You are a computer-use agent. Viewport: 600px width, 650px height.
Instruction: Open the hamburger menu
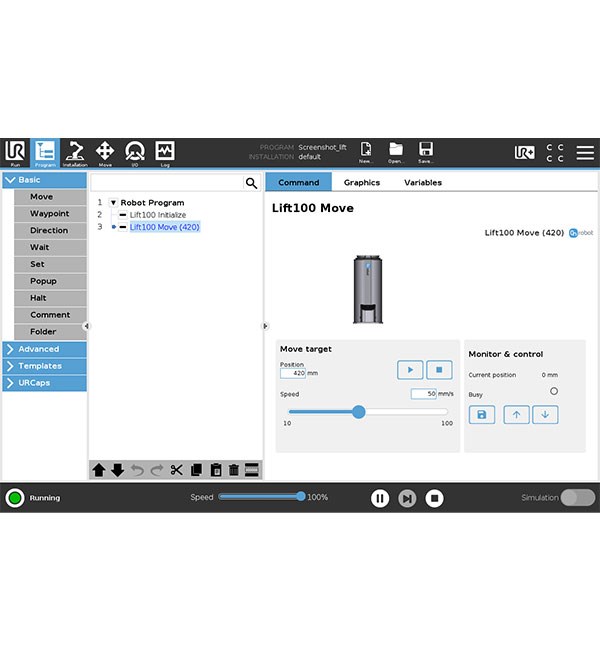point(585,153)
